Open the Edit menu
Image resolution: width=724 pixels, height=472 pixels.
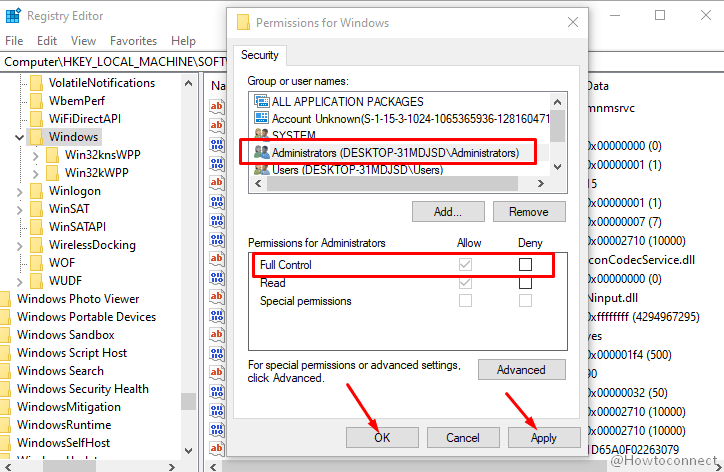[x=47, y=41]
